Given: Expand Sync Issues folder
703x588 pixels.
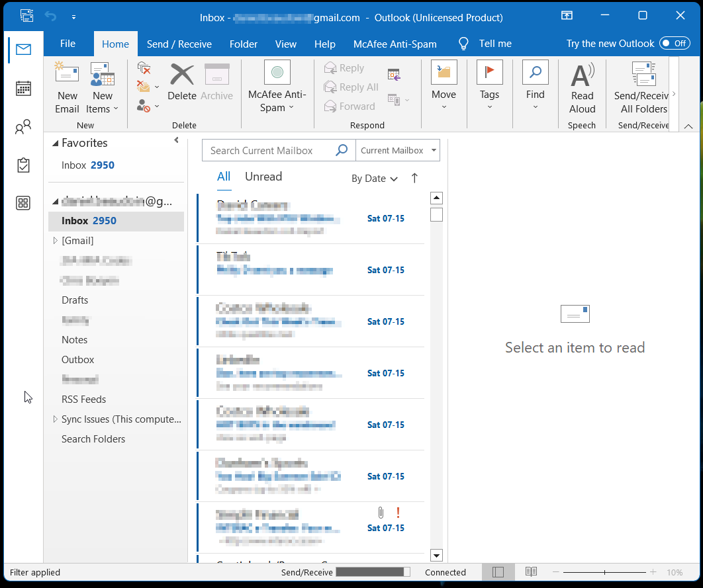Looking at the screenshot, I should [x=55, y=419].
